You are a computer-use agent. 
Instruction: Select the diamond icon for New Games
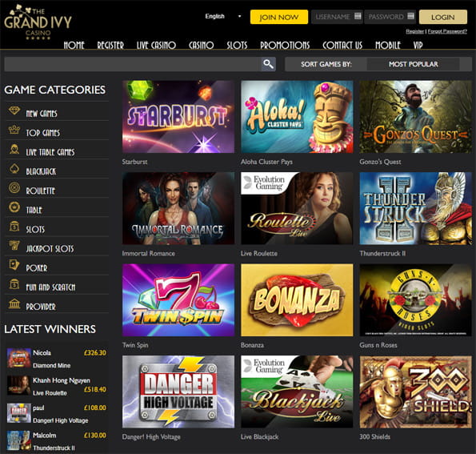(14, 110)
